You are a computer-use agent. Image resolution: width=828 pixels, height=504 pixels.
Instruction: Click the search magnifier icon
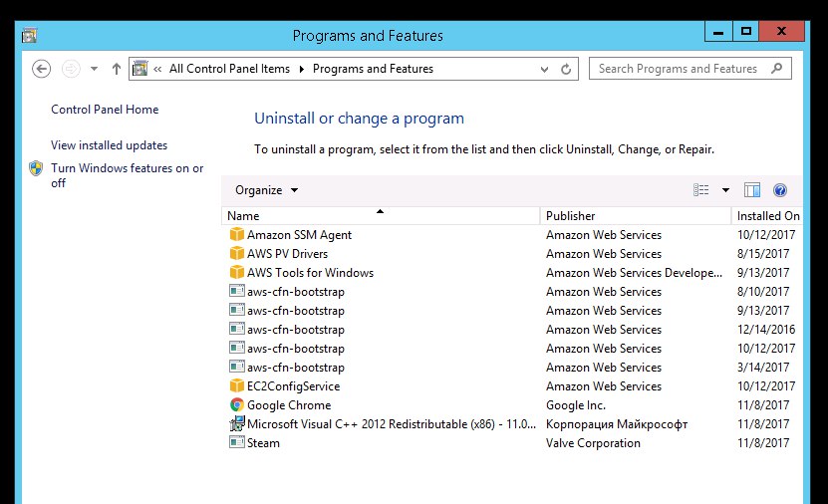coord(776,68)
